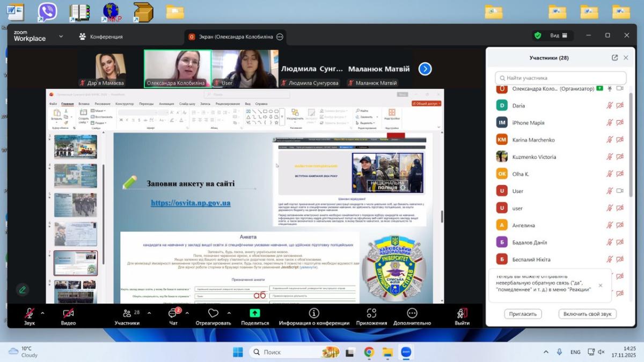
Task: Click the Включить свой звук button
Action: (x=587, y=314)
